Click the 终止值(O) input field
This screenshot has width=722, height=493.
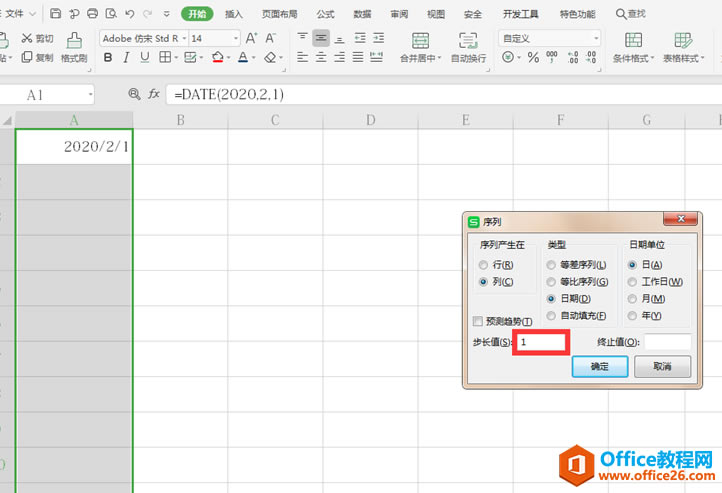tap(667, 342)
